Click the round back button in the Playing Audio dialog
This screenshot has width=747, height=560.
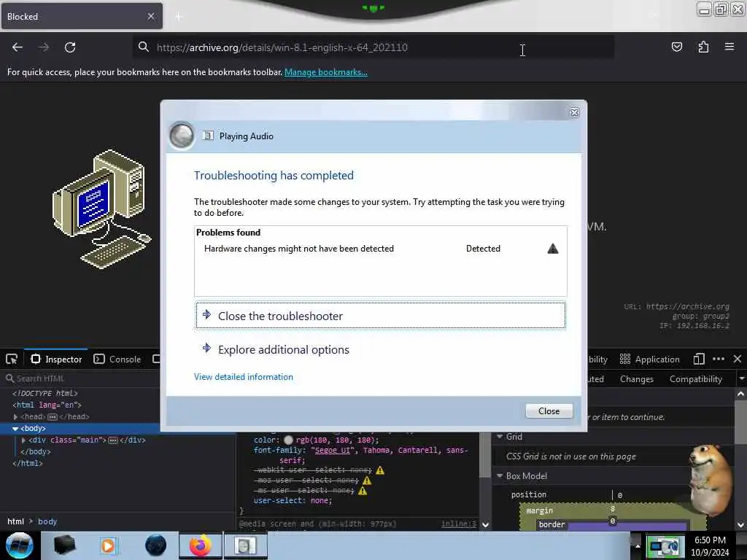(x=182, y=136)
